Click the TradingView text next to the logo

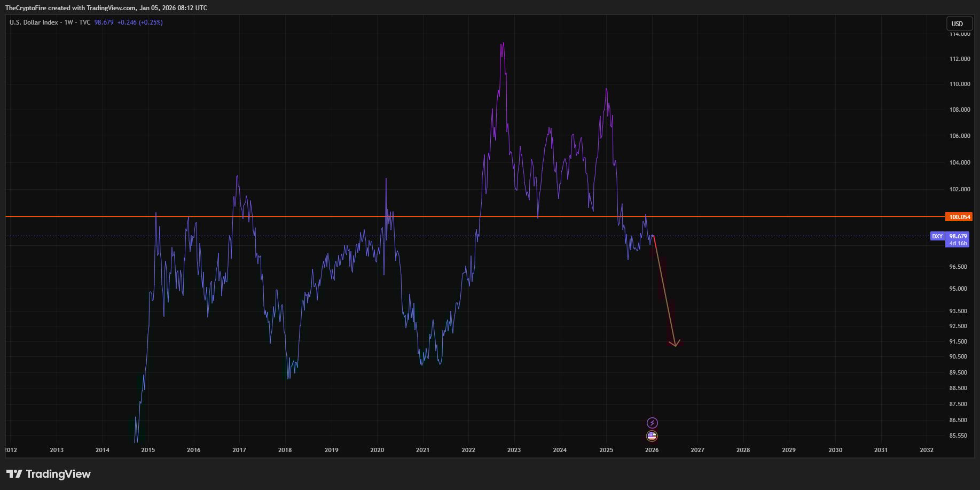click(x=59, y=473)
